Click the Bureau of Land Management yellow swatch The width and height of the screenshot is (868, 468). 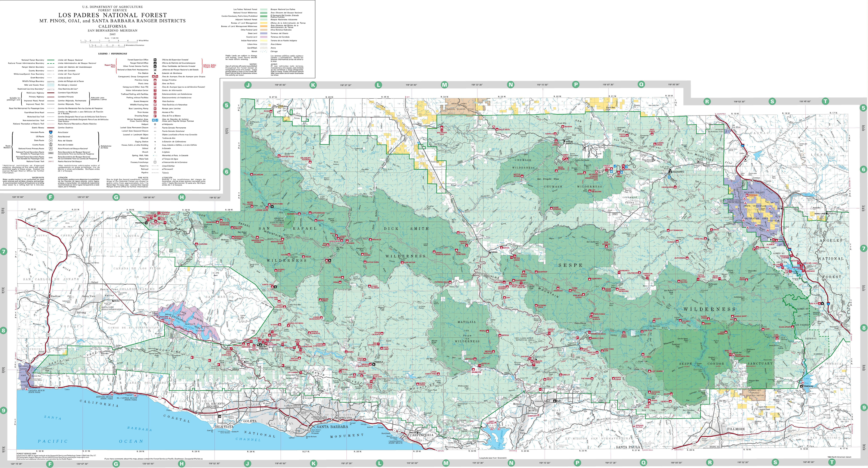click(264, 23)
